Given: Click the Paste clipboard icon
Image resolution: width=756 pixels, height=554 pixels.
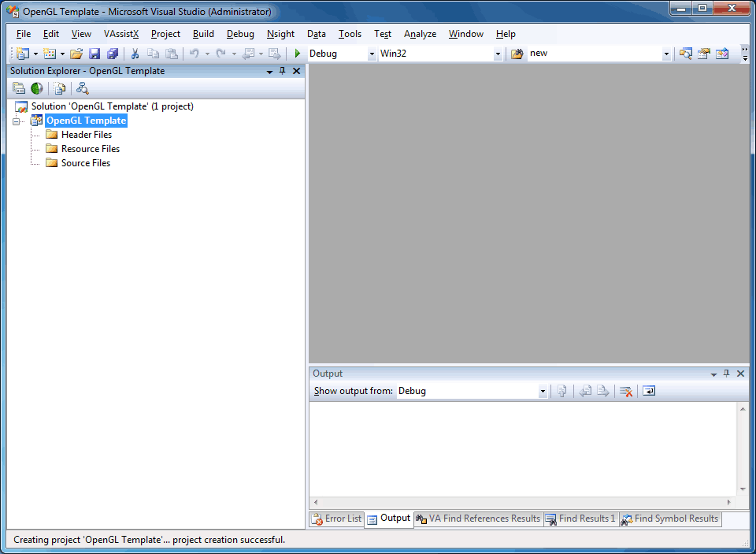Looking at the screenshot, I should [x=171, y=54].
